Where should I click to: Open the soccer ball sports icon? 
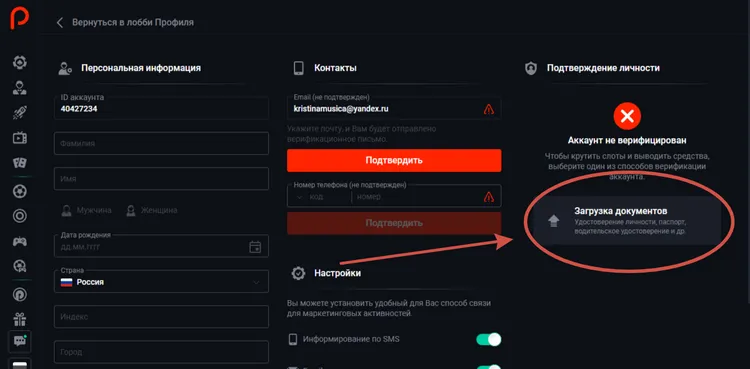click(x=20, y=191)
